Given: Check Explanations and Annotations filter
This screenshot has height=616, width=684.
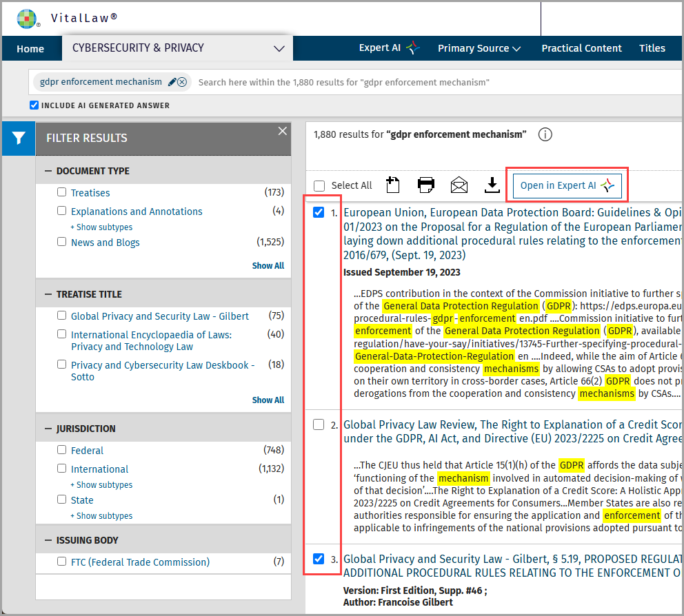Looking at the screenshot, I should pyautogui.click(x=62, y=211).
